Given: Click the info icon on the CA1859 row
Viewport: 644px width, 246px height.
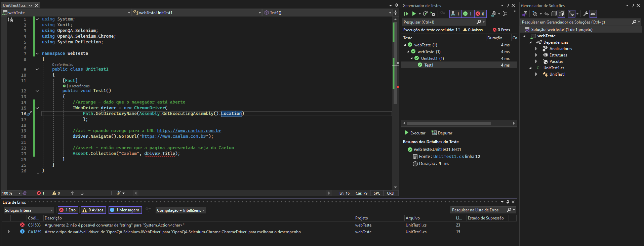Looking at the screenshot, I should [x=22, y=232].
